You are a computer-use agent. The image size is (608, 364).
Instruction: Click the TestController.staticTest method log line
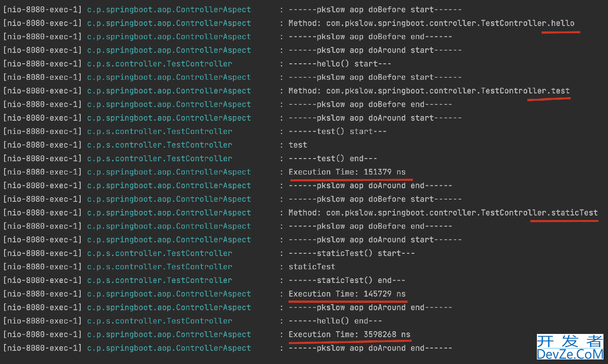pyautogui.click(x=443, y=213)
